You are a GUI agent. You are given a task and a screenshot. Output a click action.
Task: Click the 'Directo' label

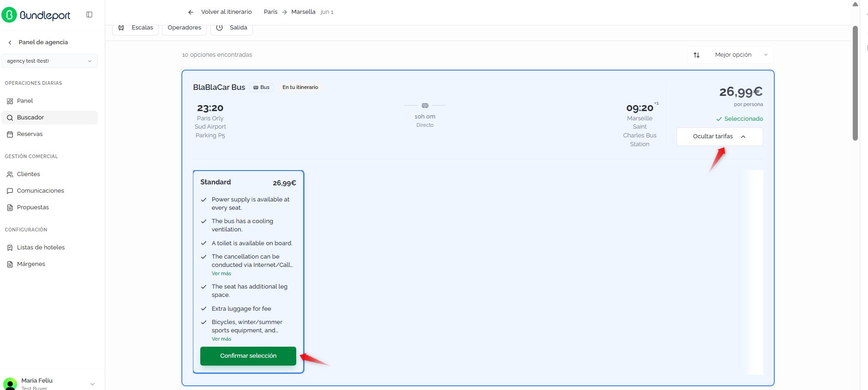(425, 125)
